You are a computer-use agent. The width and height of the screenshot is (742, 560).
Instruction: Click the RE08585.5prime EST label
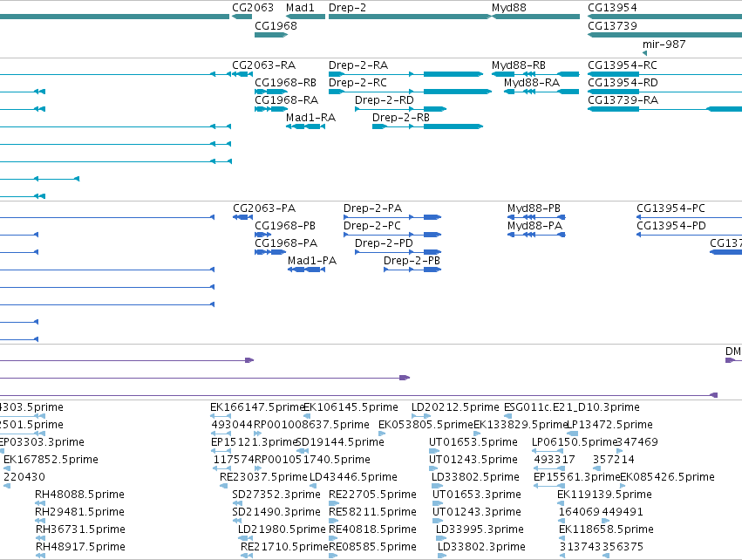(x=372, y=548)
